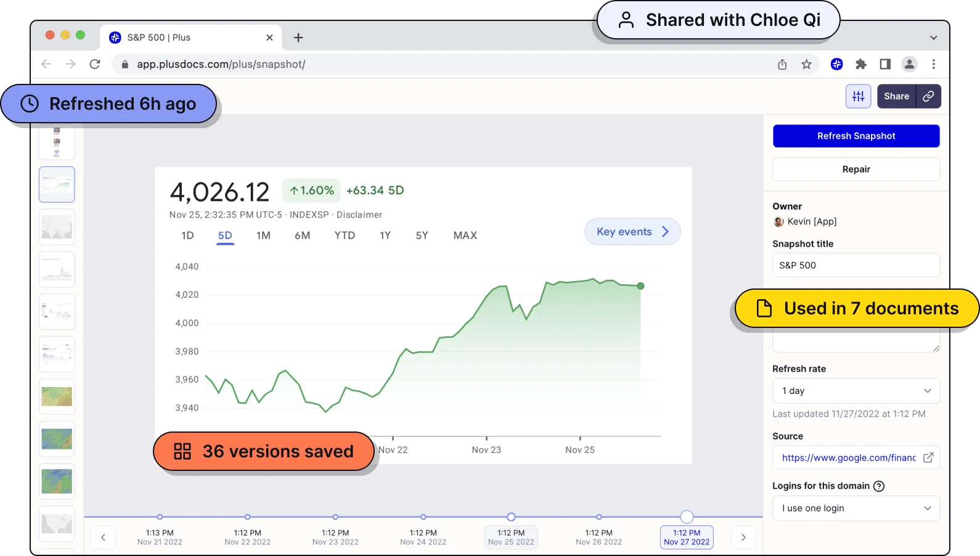
Task: Click the Refresh Snapshot button
Action: click(856, 136)
